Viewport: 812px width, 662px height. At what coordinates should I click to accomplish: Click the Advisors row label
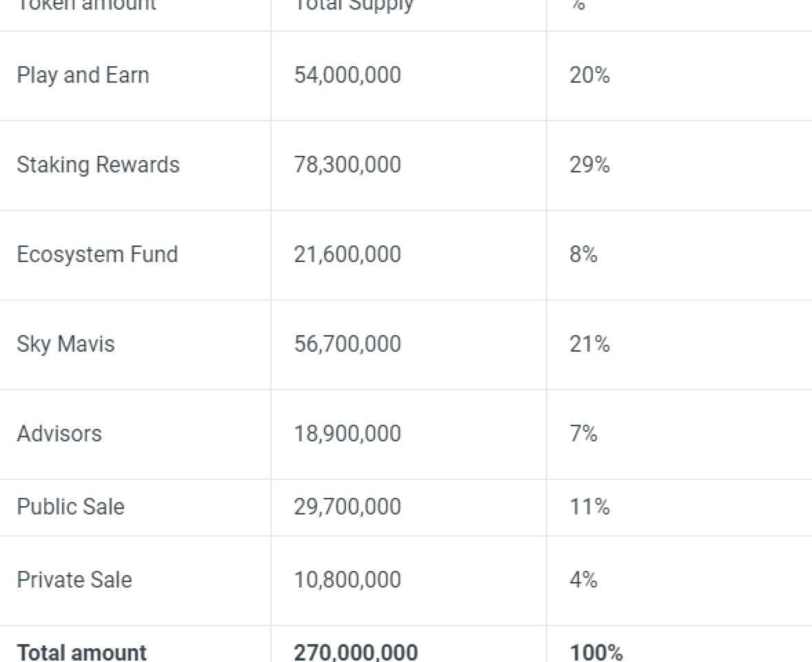click(x=59, y=434)
